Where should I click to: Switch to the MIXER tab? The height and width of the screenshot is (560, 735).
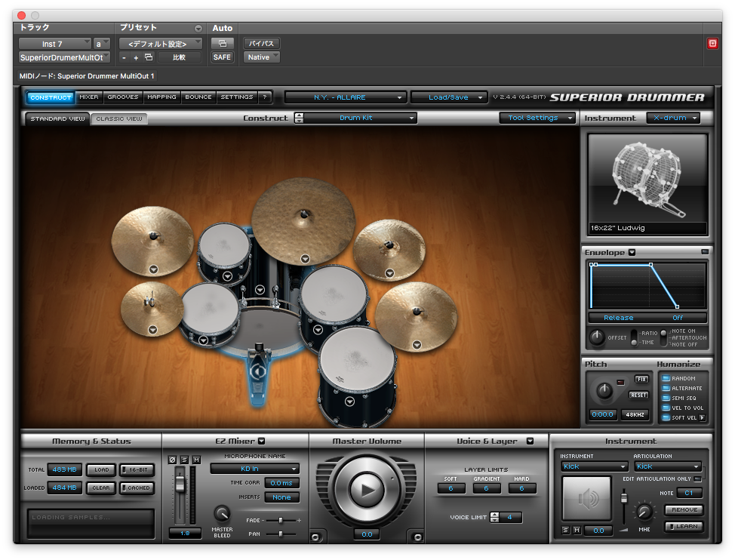(89, 97)
